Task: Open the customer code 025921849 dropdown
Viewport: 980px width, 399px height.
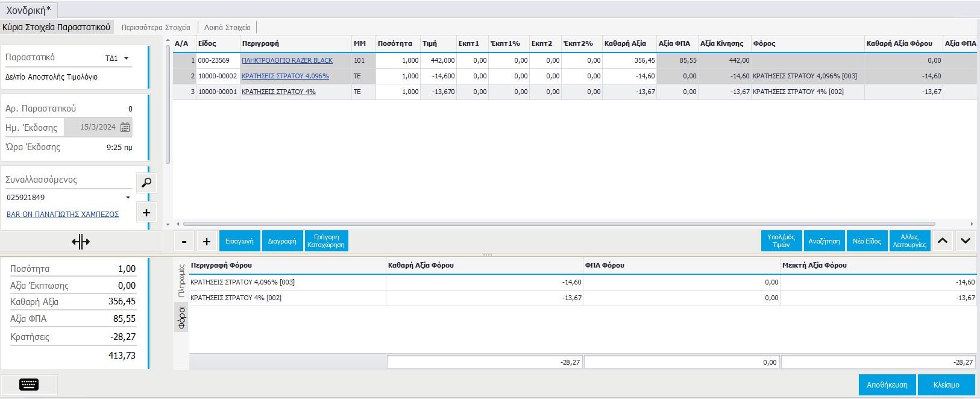Action: 128,198
